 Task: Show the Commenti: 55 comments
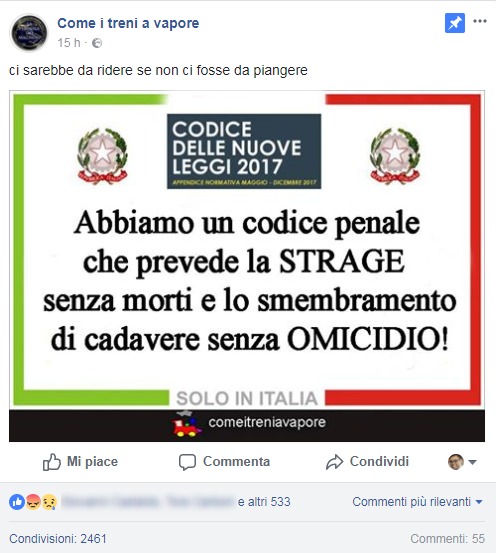447,539
